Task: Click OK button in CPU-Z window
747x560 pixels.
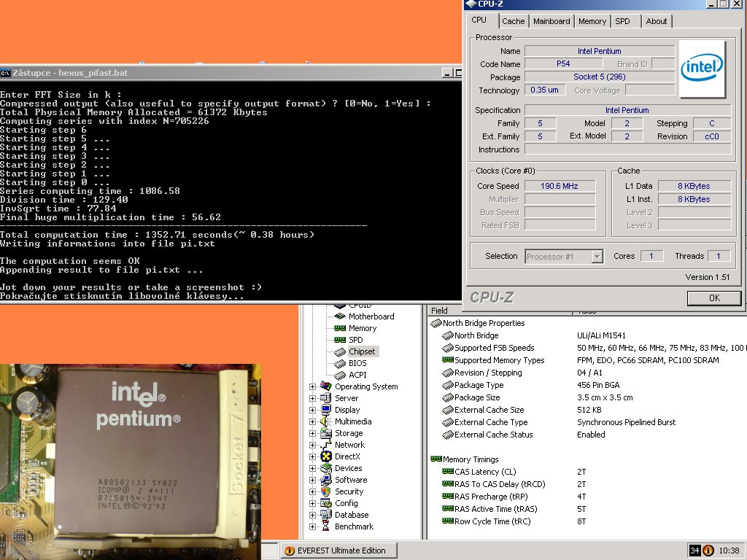Action: 714,298
